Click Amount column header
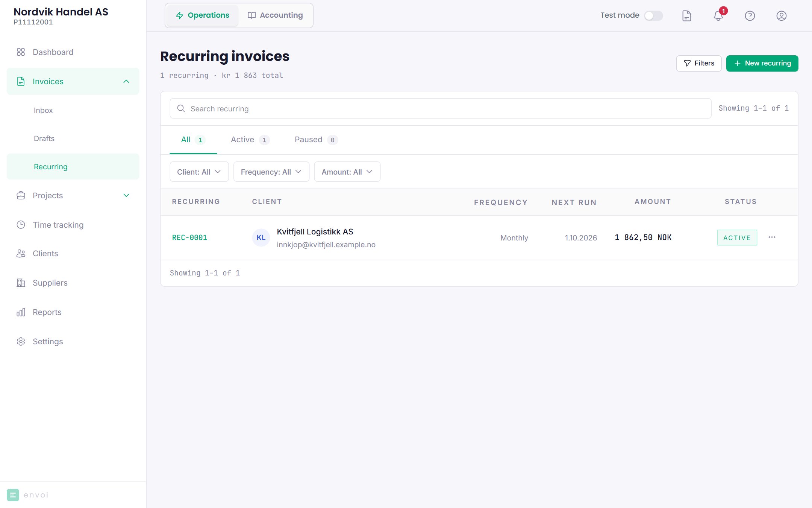This screenshot has height=508, width=812. click(x=653, y=202)
